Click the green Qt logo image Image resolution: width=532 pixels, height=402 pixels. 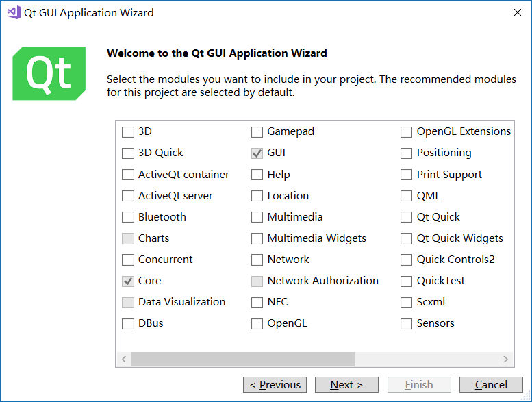click(x=49, y=73)
